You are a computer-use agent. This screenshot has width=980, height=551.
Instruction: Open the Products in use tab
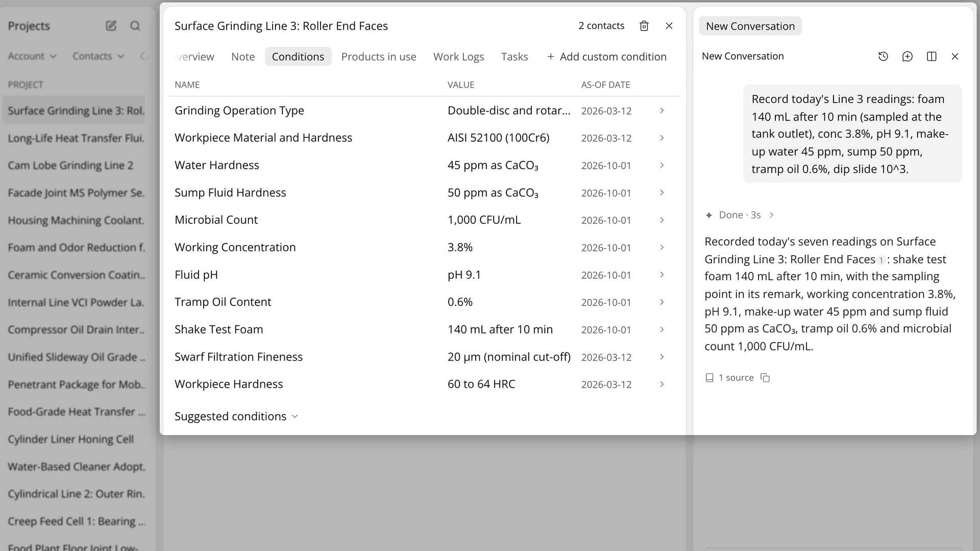(379, 57)
